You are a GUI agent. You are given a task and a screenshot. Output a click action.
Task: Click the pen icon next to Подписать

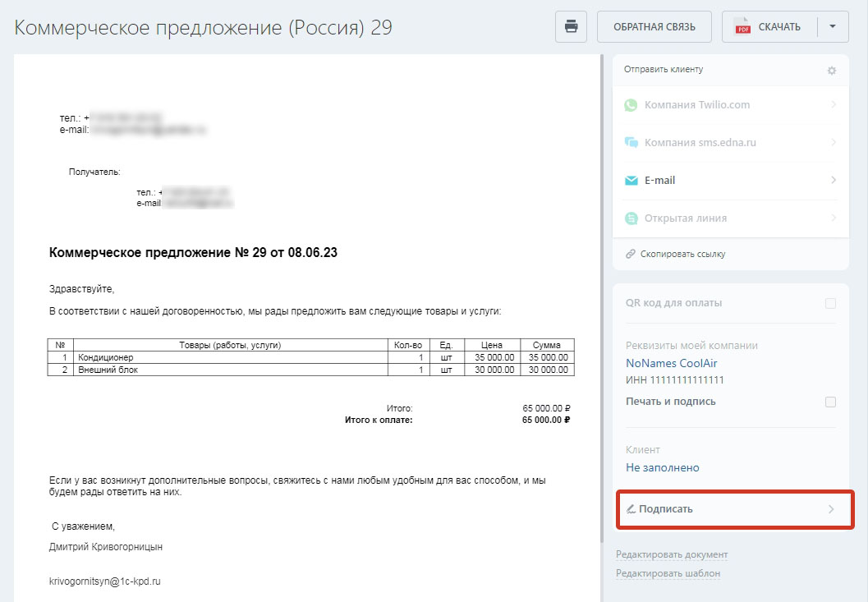[x=631, y=508]
